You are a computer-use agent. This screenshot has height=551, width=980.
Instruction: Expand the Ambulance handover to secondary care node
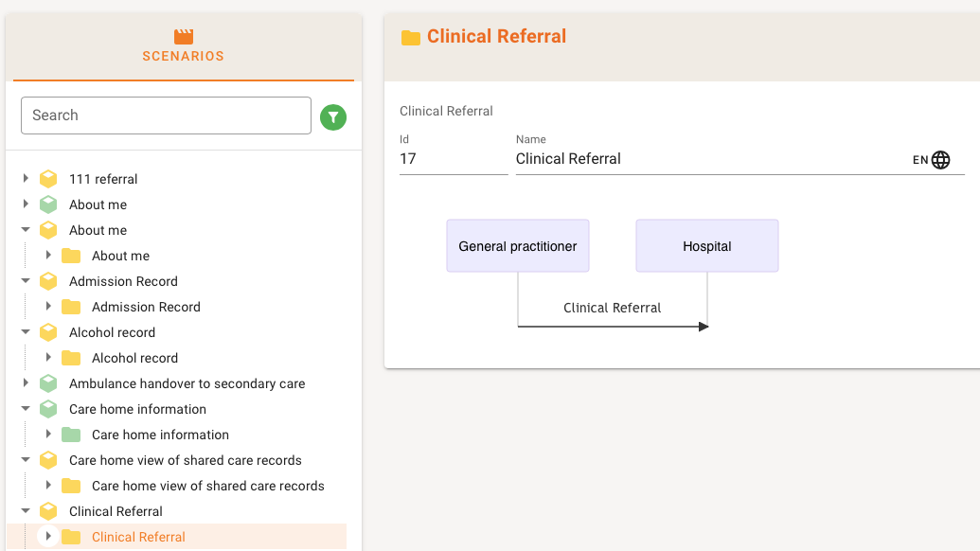26,383
